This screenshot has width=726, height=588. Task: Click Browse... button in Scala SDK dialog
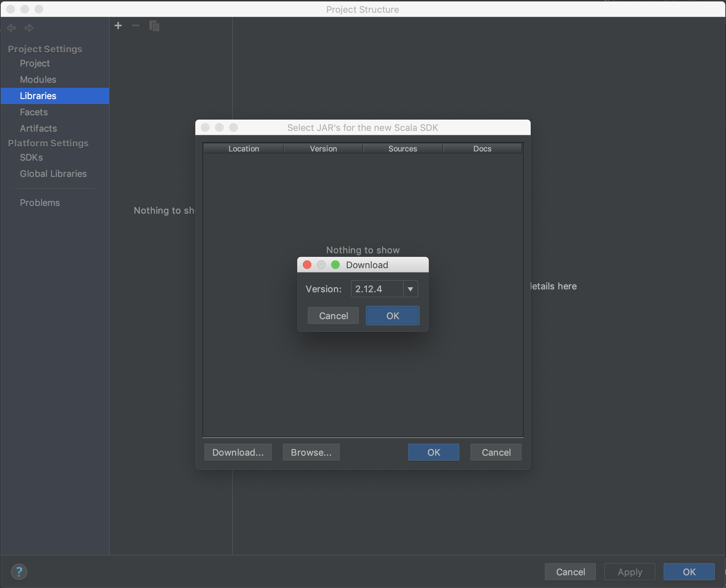coord(311,452)
